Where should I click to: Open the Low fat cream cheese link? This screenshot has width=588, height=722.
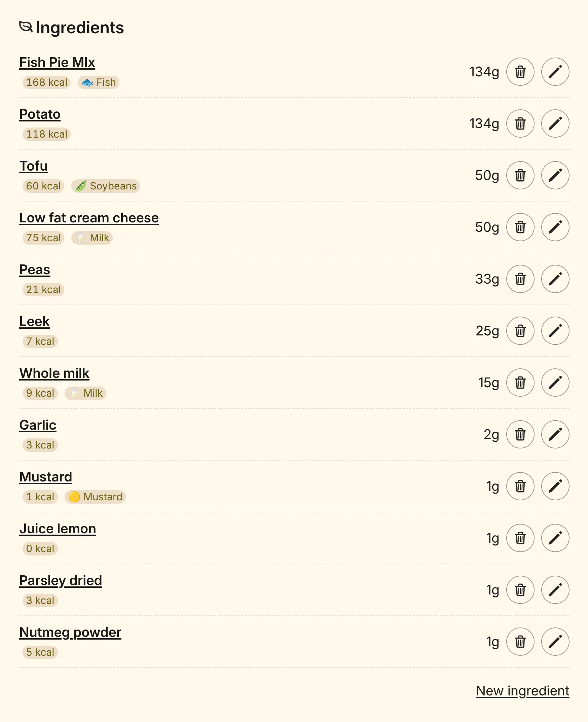[x=89, y=218]
